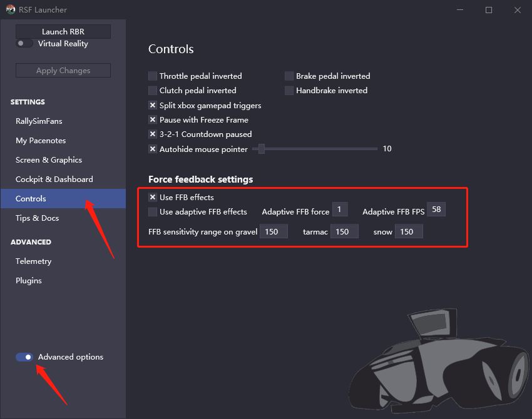
Task: Open the RallySimFans settings page
Action: click(39, 121)
